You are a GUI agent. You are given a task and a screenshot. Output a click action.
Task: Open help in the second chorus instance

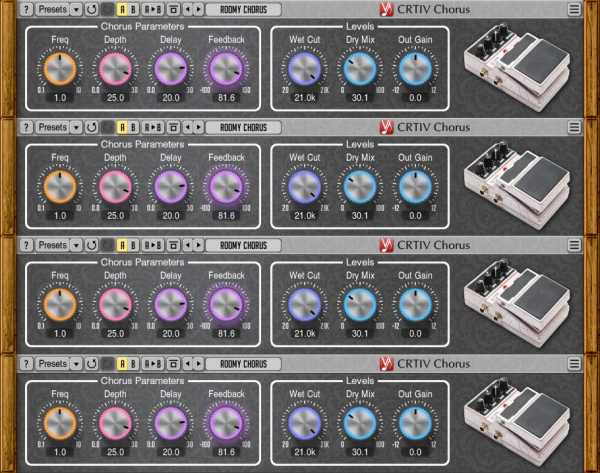click(26, 127)
